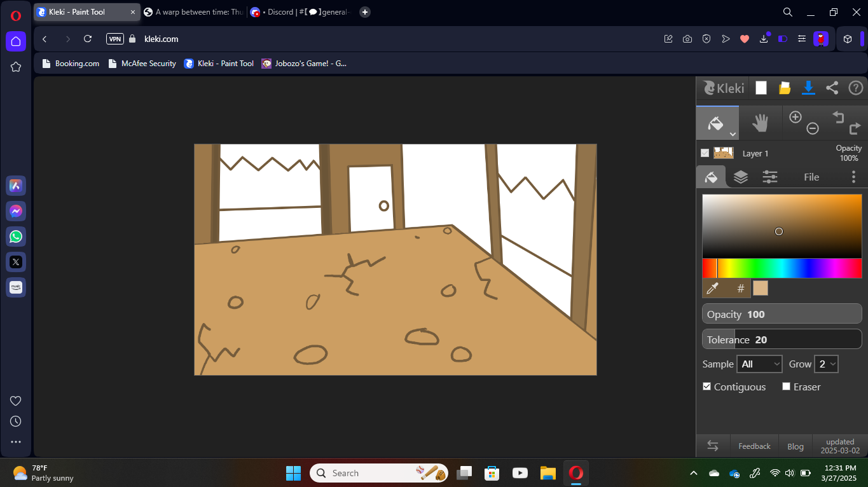This screenshot has height=487, width=868.
Task: Download the image with blue arrow icon
Action: click(x=808, y=88)
